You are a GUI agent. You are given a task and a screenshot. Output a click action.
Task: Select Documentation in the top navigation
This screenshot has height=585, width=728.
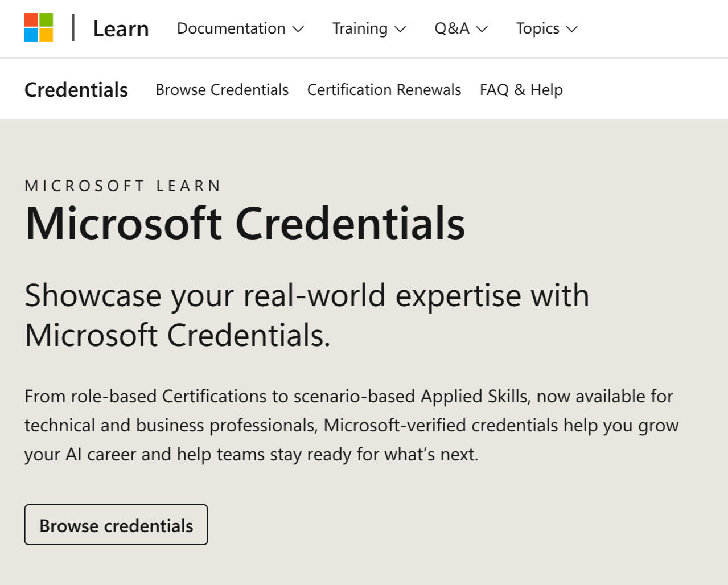pos(231,28)
